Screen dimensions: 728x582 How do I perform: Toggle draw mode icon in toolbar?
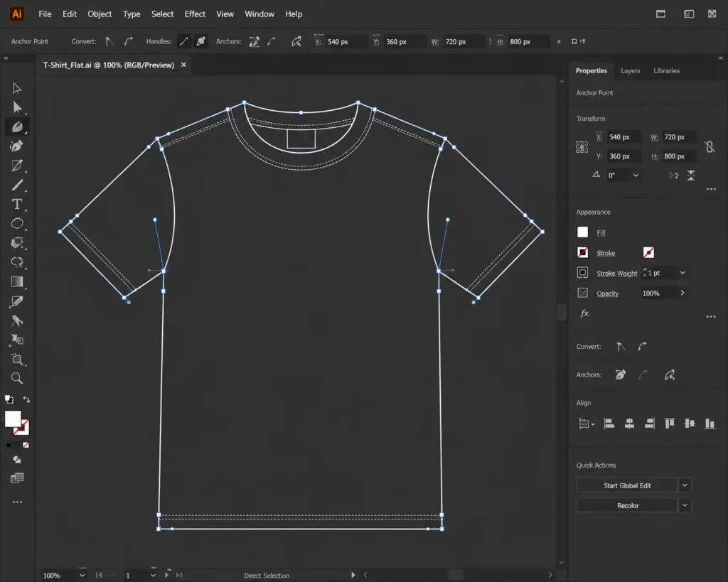tap(17, 460)
